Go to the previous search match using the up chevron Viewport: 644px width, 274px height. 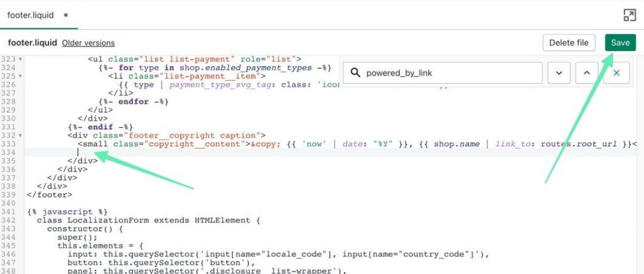coord(586,73)
